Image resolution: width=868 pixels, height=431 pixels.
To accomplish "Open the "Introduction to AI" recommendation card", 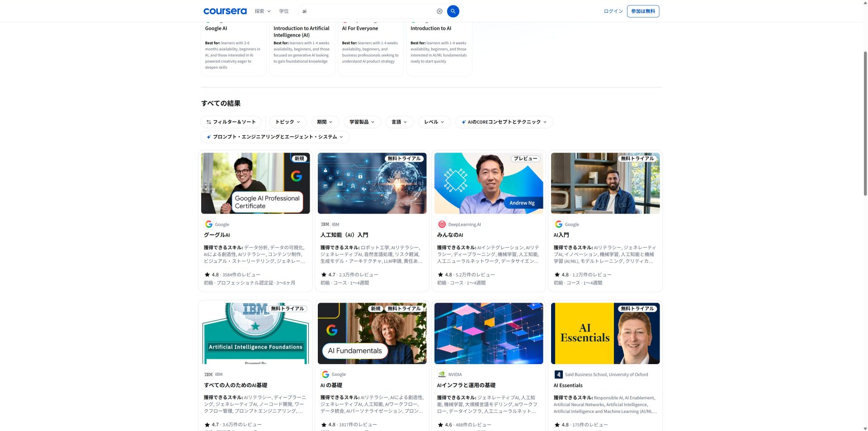I will [x=439, y=49].
